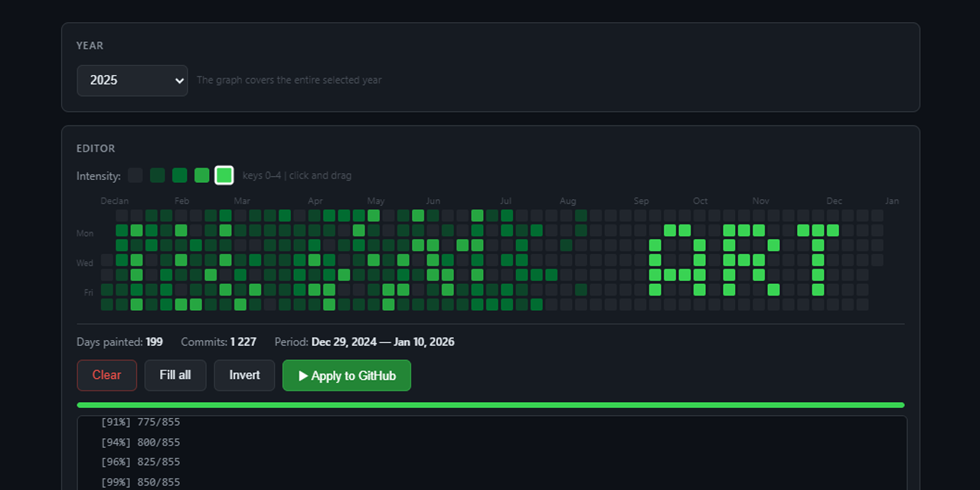Select intensity level 0 swatch

136,175
